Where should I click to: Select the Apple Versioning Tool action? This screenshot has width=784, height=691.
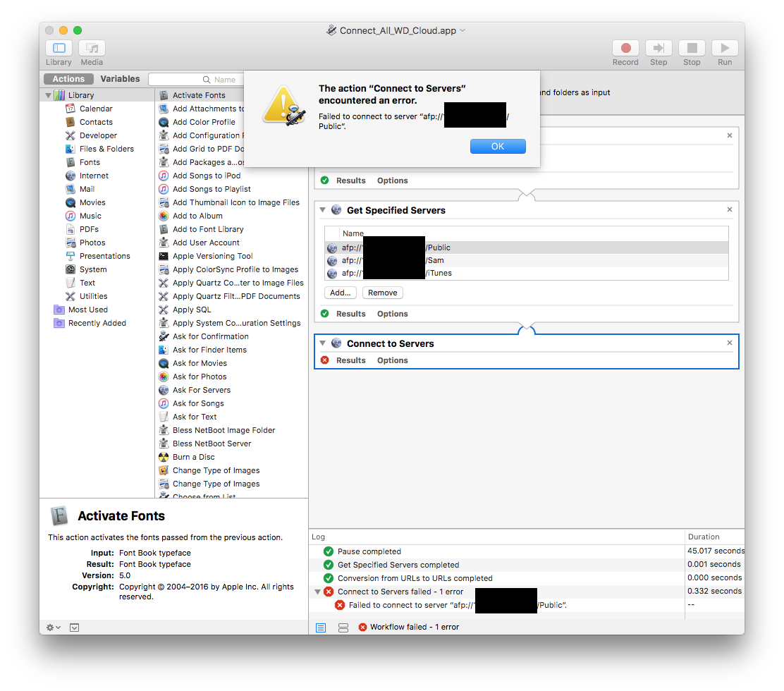coord(212,256)
